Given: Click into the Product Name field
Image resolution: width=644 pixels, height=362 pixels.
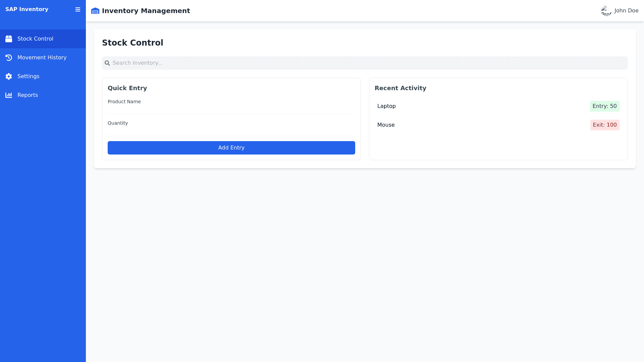Looking at the screenshot, I should 231,110.
